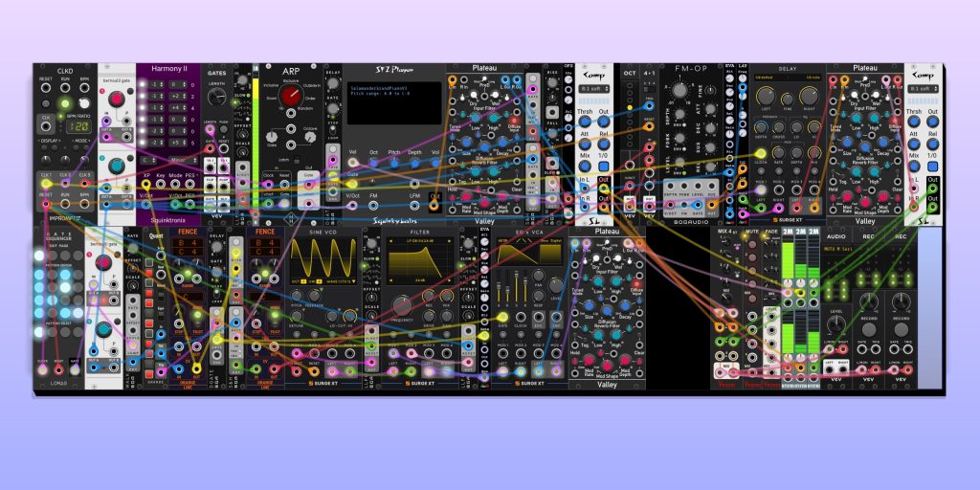This screenshot has height=490, width=980.
Task: Click the Vol knob on SFZ Player
Action: (435, 163)
